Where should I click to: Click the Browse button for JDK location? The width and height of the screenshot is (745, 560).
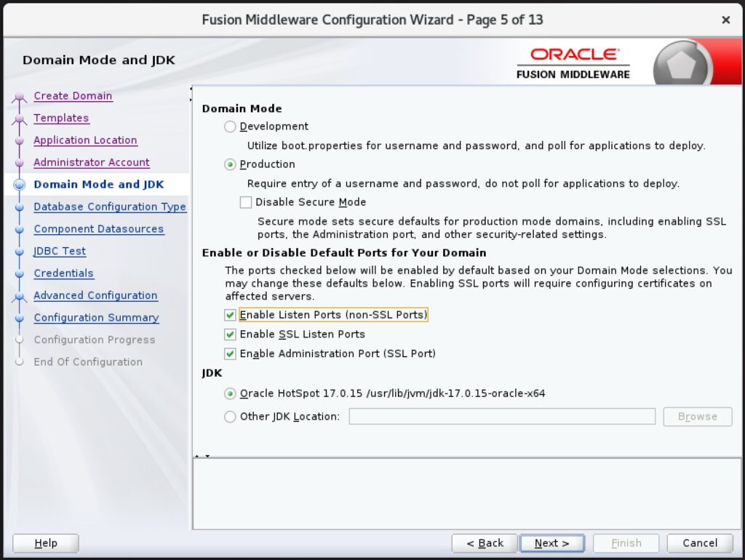click(x=698, y=417)
